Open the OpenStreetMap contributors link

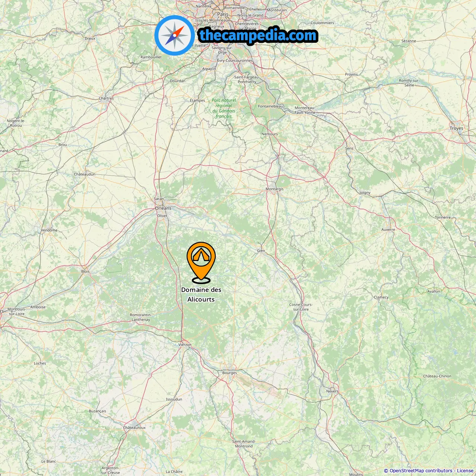tap(421, 471)
